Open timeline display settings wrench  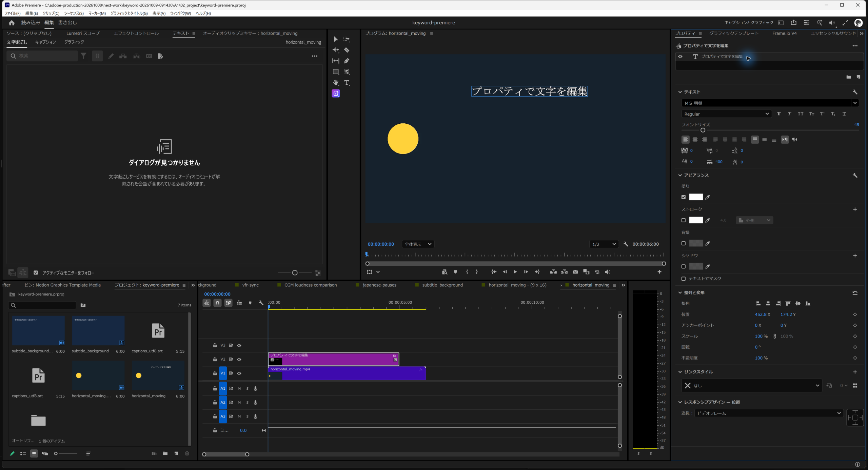coord(261,303)
